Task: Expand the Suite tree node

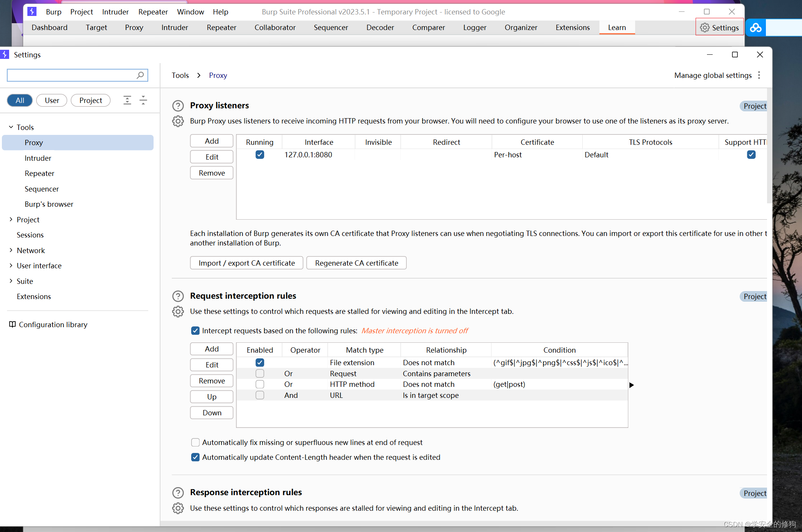Action: [x=11, y=281]
